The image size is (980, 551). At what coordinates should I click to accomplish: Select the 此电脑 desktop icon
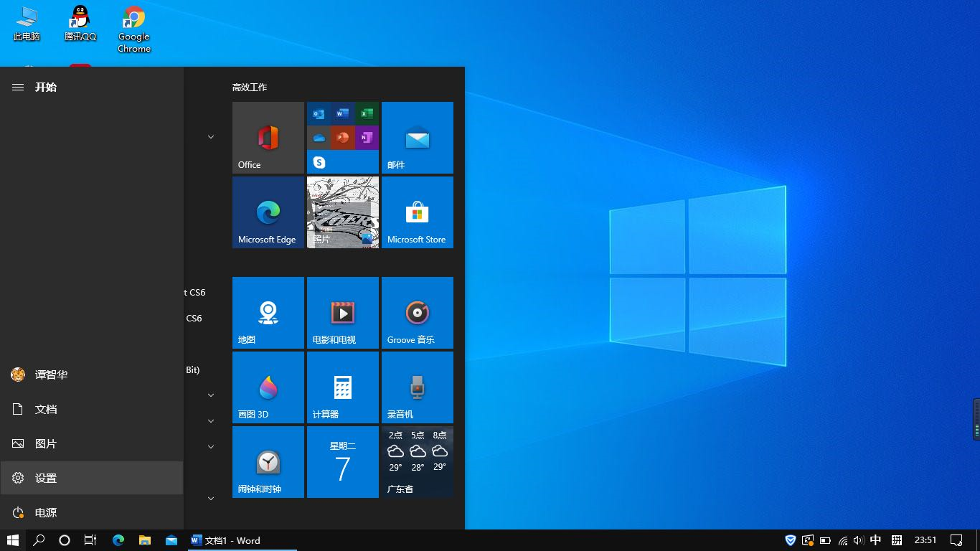pyautogui.click(x=27, y=24)
